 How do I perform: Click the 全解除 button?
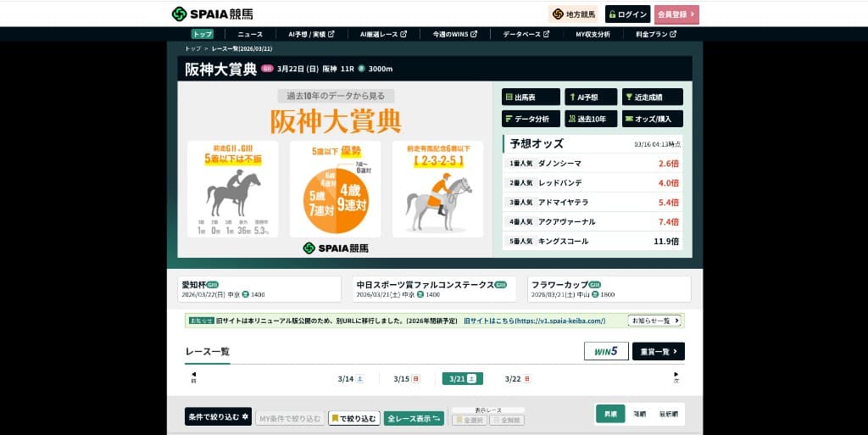507,420
